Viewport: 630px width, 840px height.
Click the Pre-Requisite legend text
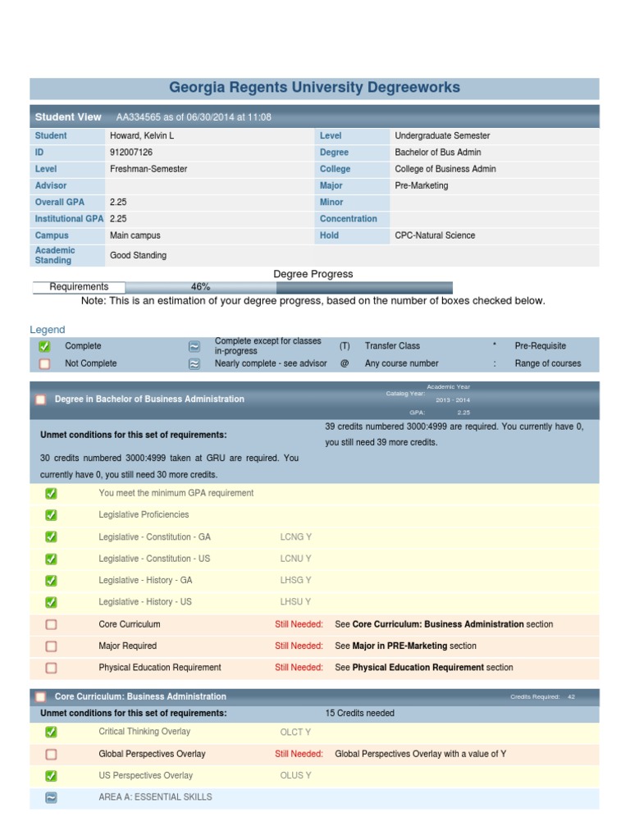pyautogui.click(x=540, y=346)
